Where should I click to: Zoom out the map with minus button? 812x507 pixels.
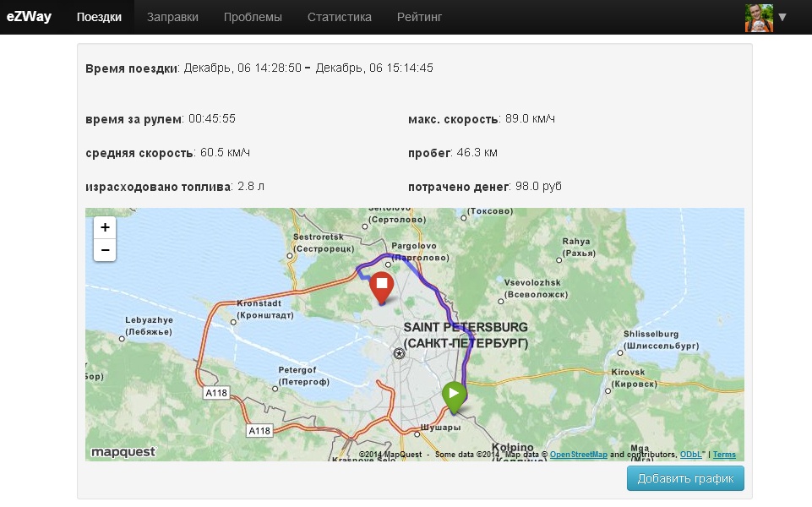[105, 250]
